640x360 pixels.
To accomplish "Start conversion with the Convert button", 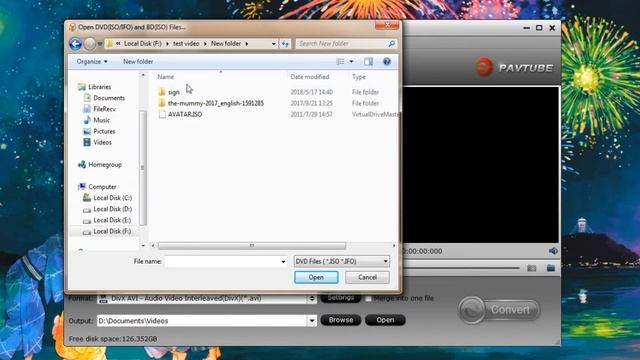I will (499, 310).
